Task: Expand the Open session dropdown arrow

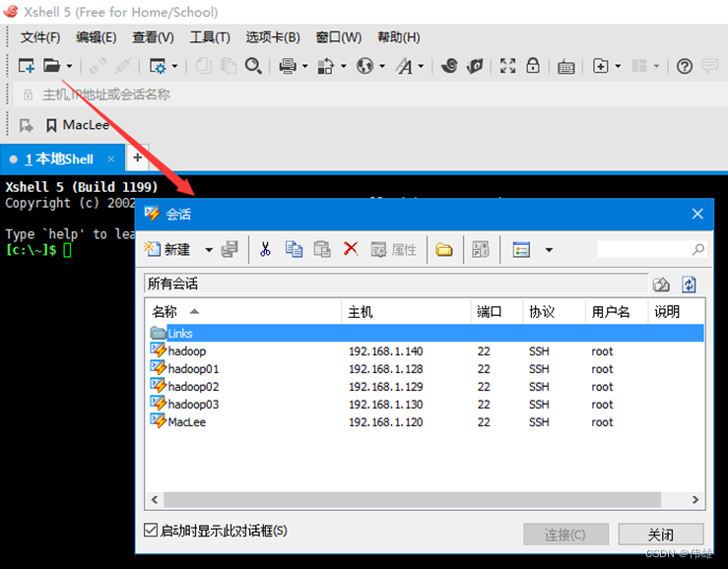Action: pos(69,66)
